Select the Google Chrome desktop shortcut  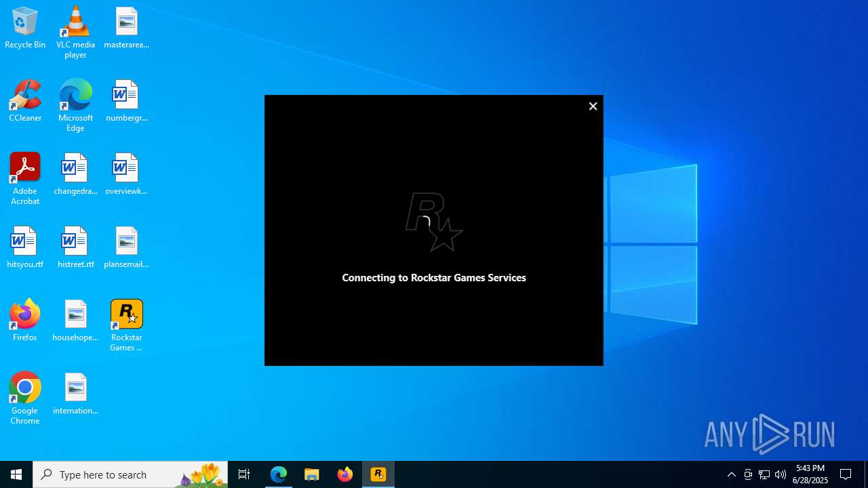(x=25, y=399)
